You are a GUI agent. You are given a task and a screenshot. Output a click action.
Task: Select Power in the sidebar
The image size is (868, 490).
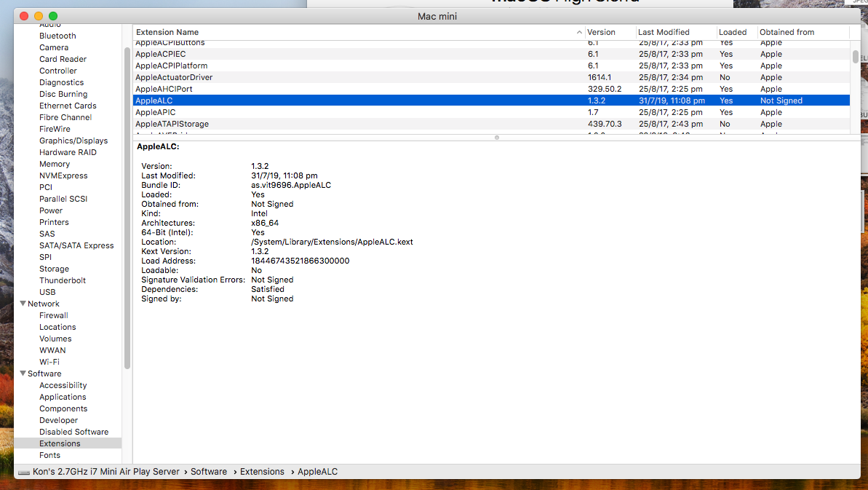point(51,210)
